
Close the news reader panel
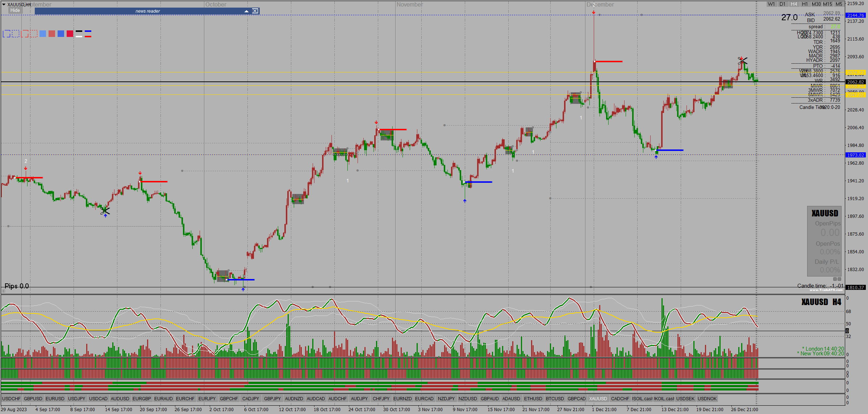[255, 11]
